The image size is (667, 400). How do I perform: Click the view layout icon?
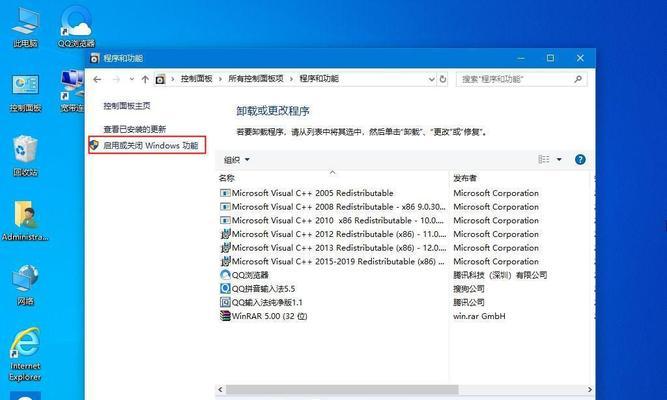coord(544,160)
